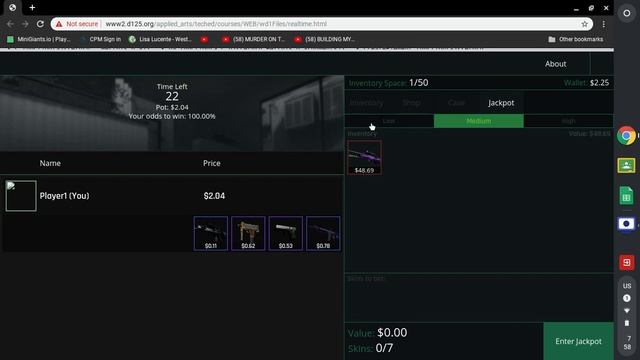640x360 pixels.
Task: Open Google Chrome from the shelf
Action: [627, 136]
